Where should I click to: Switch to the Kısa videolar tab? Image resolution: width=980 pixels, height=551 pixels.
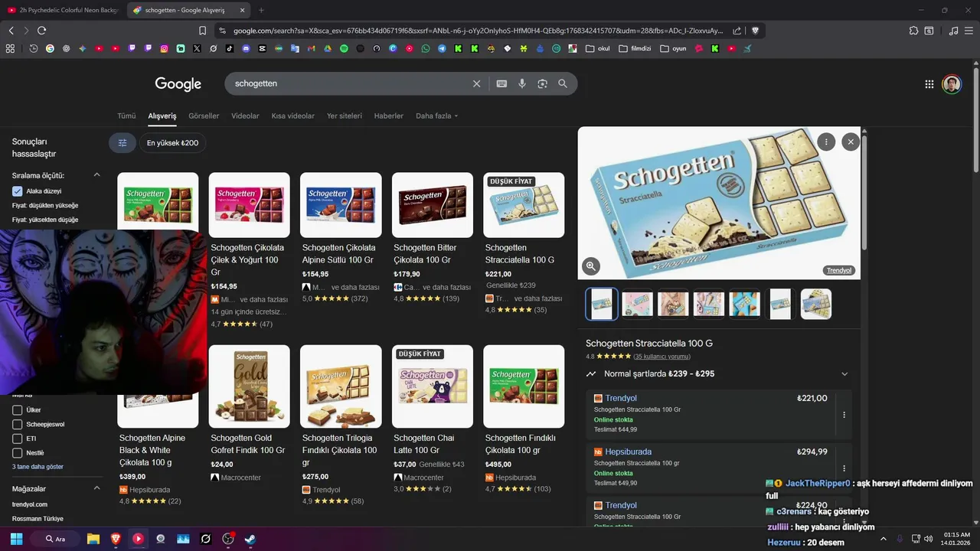point(292,116)
